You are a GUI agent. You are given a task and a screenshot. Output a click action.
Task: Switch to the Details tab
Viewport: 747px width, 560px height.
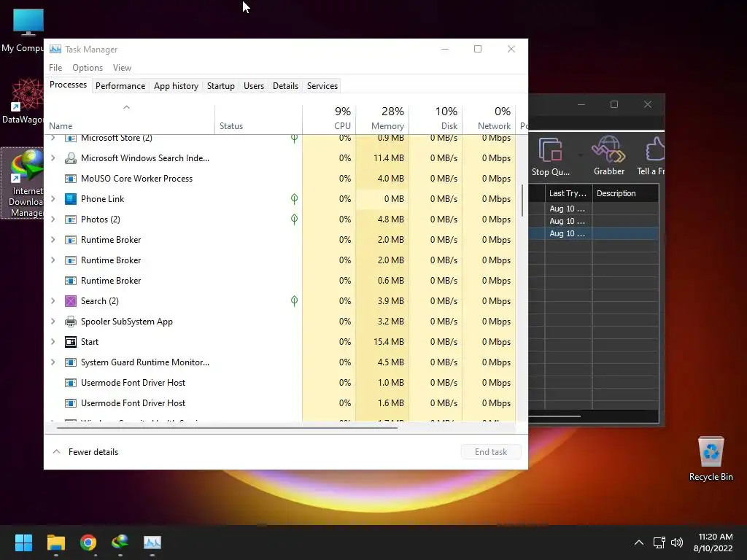285,86
